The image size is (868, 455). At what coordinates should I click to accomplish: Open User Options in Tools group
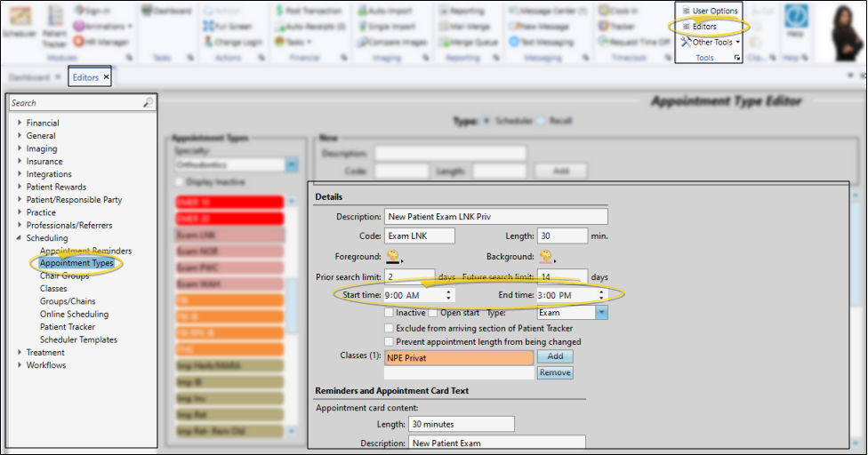click(x=710, y=11)
